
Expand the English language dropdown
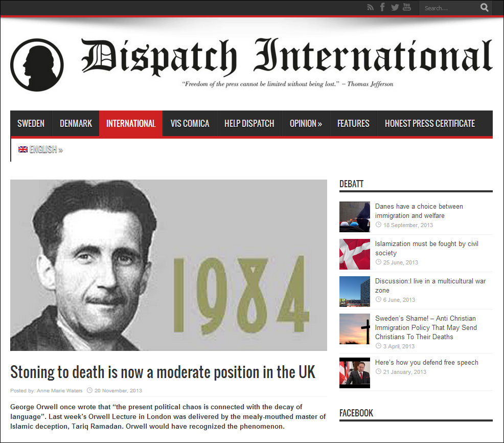click(40, 149)
